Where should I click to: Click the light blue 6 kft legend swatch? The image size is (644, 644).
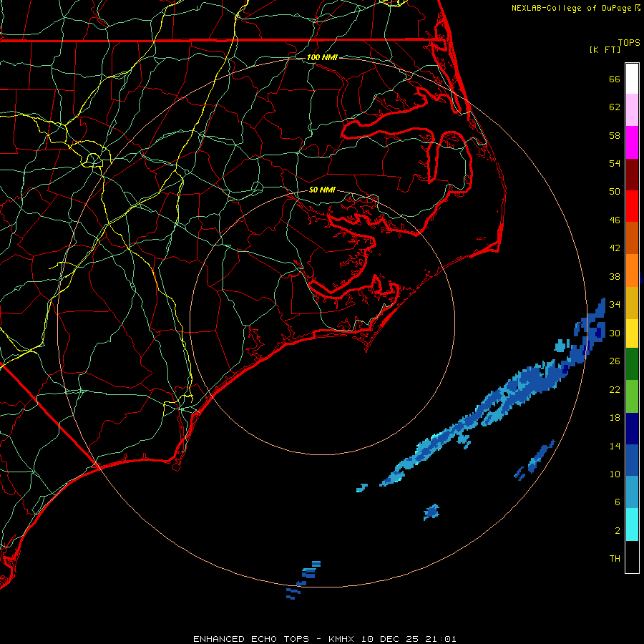click(x=632, y=492)
